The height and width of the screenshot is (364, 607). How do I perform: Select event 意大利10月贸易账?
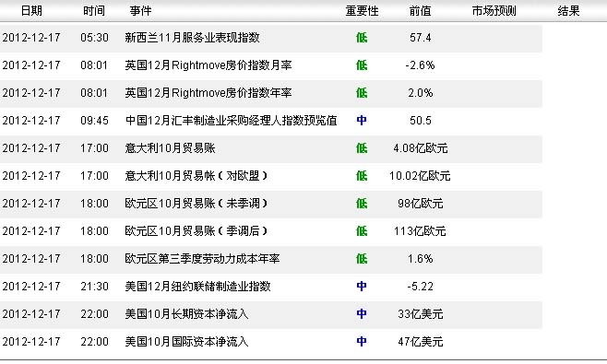tap(170, 148)
